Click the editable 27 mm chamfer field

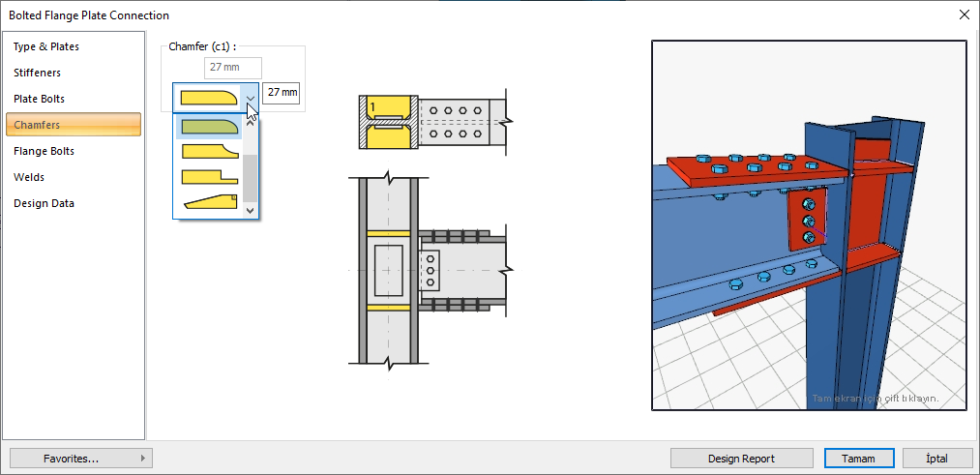pyautogui.click(x=282, y=93)
